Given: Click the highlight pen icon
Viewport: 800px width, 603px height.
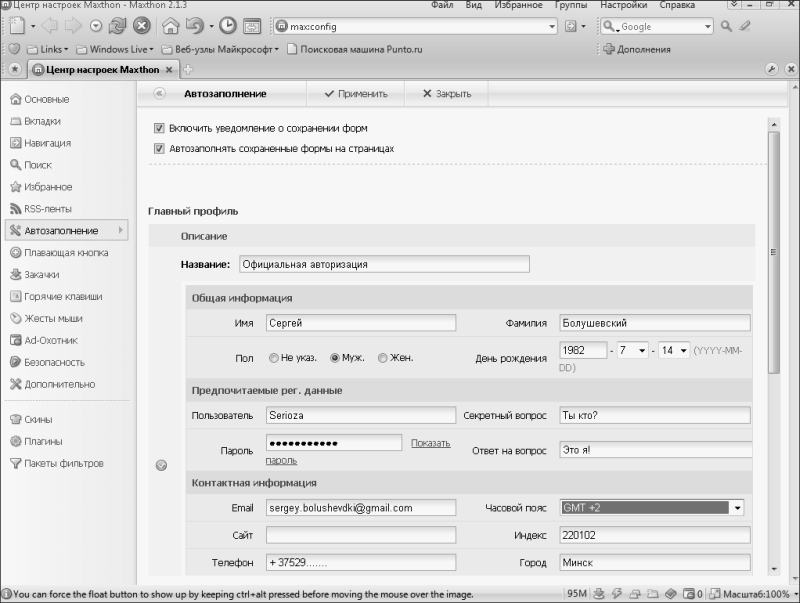Looking at the screenshot, I should [x=745, y=26].
